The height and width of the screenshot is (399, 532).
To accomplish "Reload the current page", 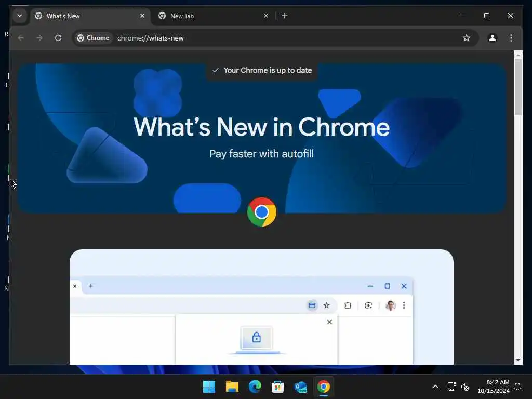I will tap(58, 38).
